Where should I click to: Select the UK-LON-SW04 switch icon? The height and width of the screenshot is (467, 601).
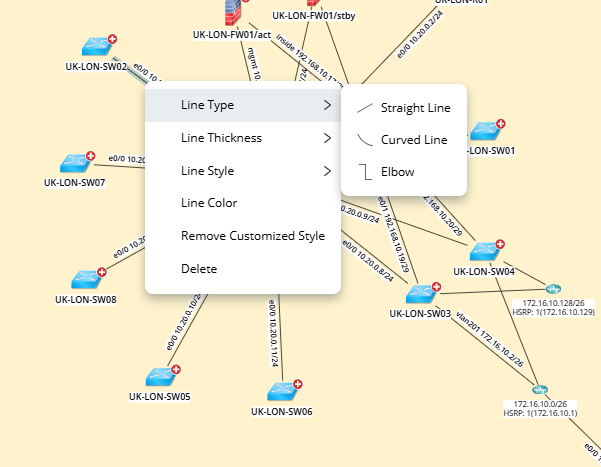click(484, 251)
